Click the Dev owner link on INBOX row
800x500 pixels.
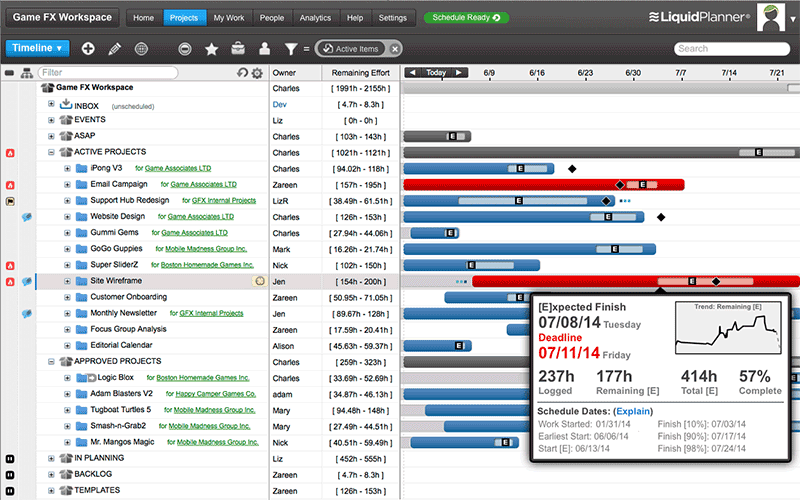pos(280,105)
